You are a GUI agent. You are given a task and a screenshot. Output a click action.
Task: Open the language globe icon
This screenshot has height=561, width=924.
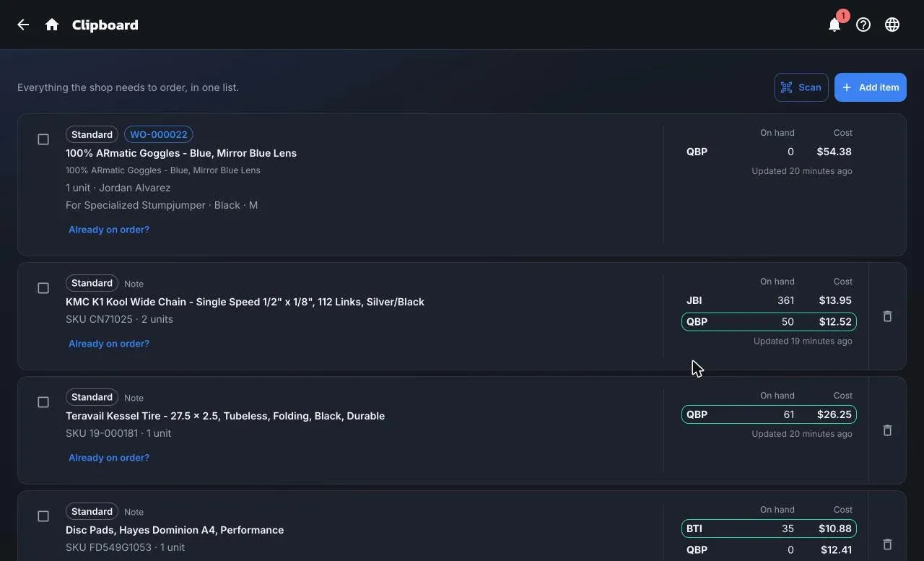(892, 25)
